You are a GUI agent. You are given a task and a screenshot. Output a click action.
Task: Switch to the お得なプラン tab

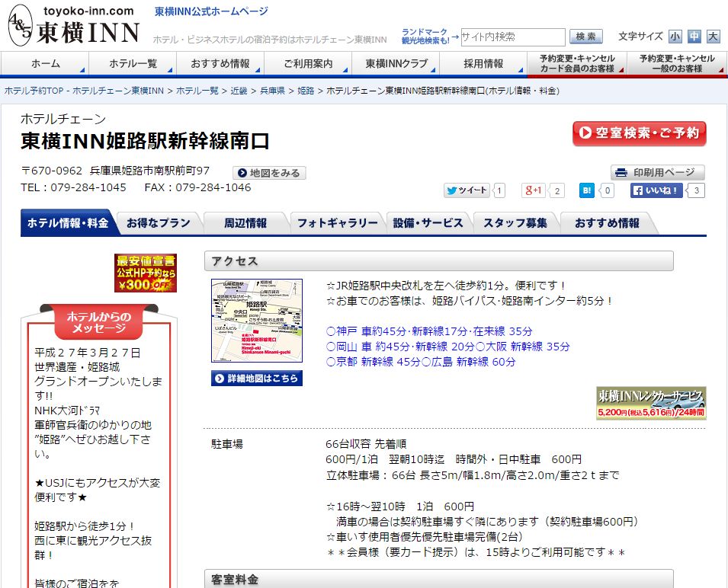pyautogui.click(x=159, y=223)
